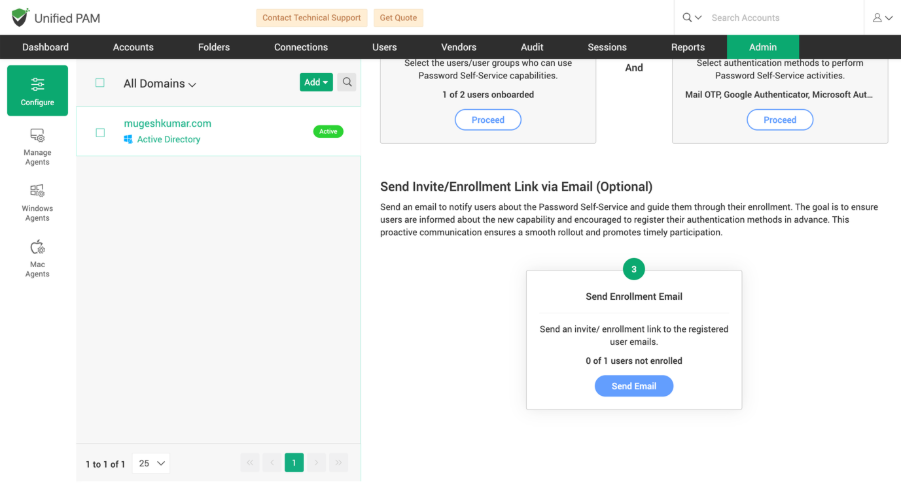Click Contact Technical Support button
Viewport: 901px width, 483px height.
311,18
